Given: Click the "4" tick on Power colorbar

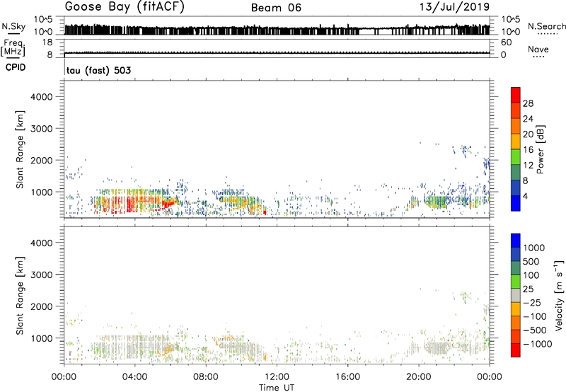Looking at the screenshot, I should [525, 196].
